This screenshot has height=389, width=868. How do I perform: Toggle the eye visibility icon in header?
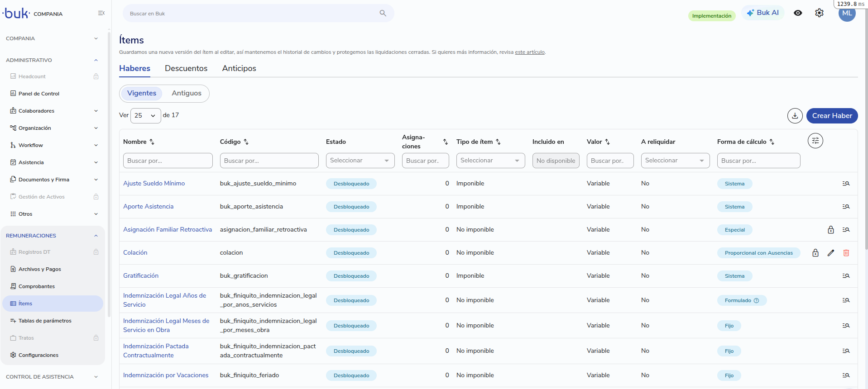click(798, 13)
